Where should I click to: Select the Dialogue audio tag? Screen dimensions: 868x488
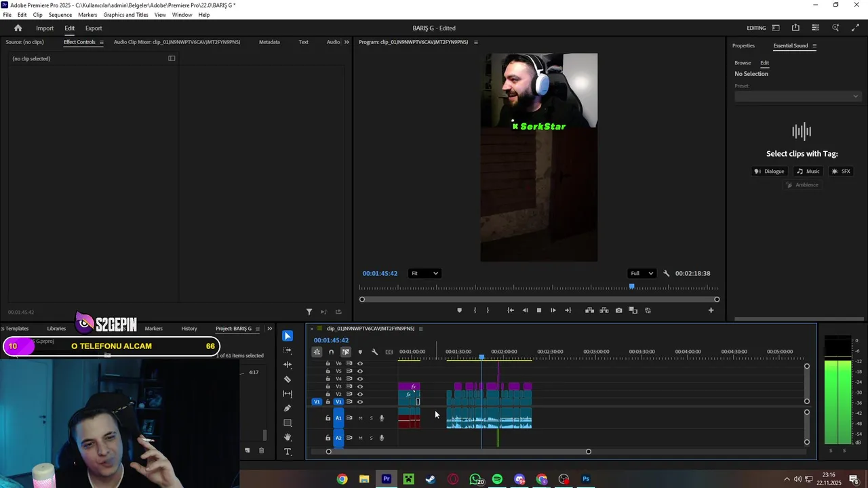click(770, 171)
